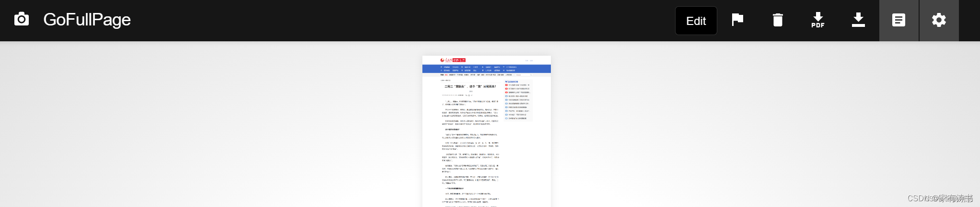
Task: Click the search box in the captured page
Action: point(524,75)
